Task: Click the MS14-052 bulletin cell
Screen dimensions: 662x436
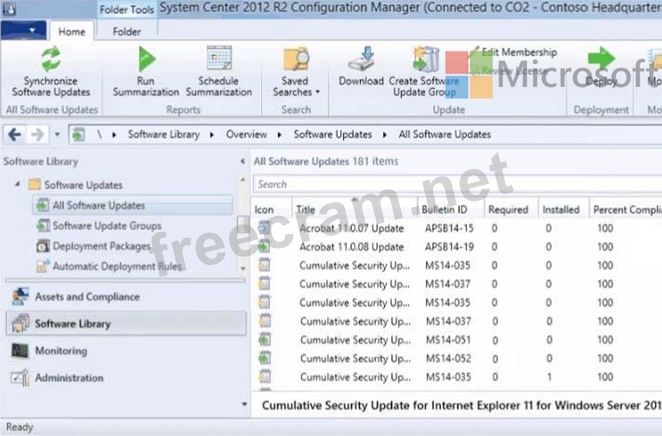Action: coord(448,358)
